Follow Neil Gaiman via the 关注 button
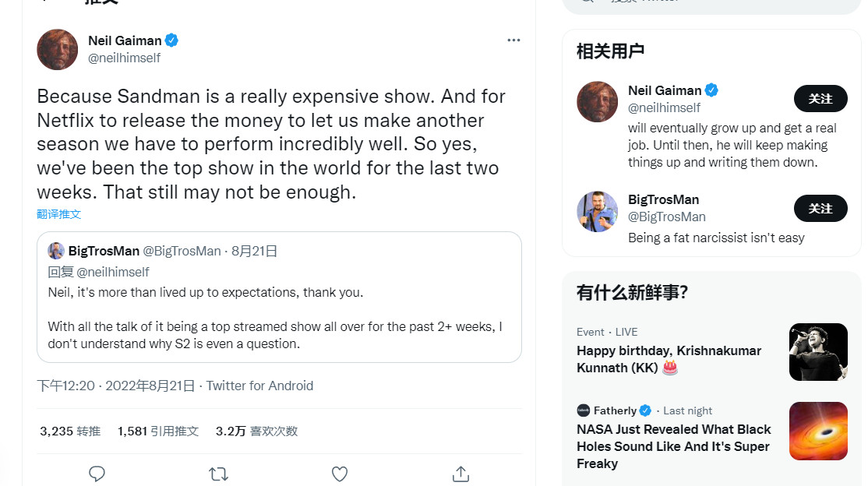This screenshot has width=868, height=486. click(x=820, y=98)
